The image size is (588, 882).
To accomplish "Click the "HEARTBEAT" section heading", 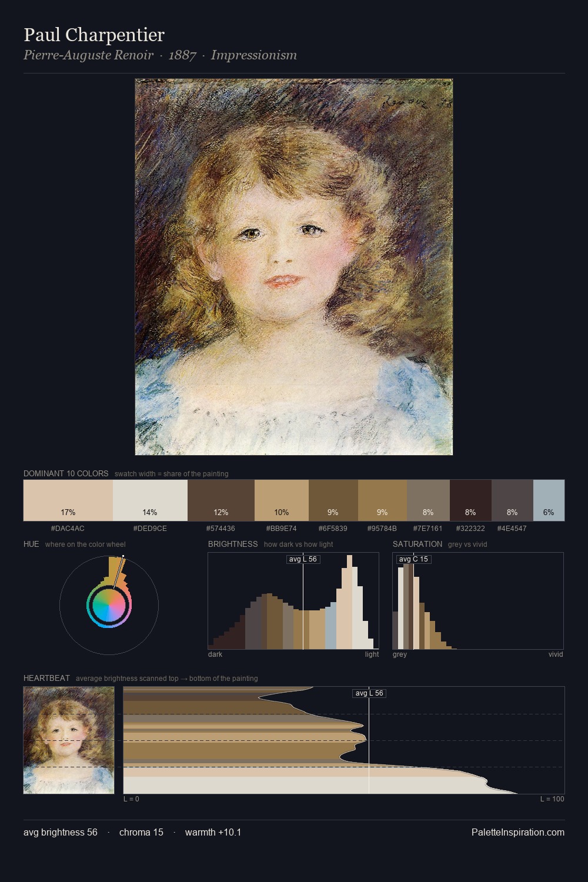I will 46,678.
